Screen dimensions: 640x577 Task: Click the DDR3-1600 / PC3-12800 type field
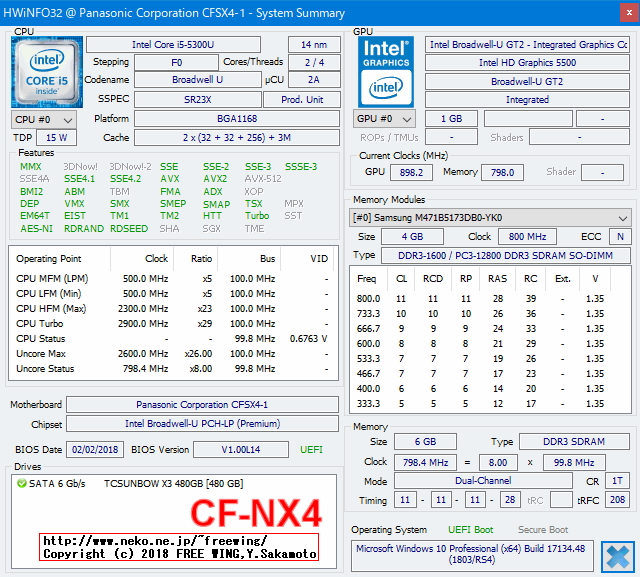click(505, 255)
